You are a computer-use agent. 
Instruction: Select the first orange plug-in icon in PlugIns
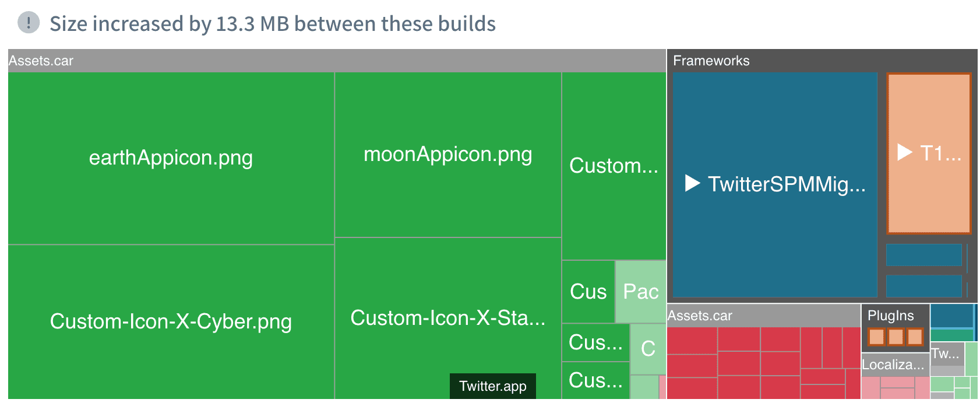click(876, 337)
